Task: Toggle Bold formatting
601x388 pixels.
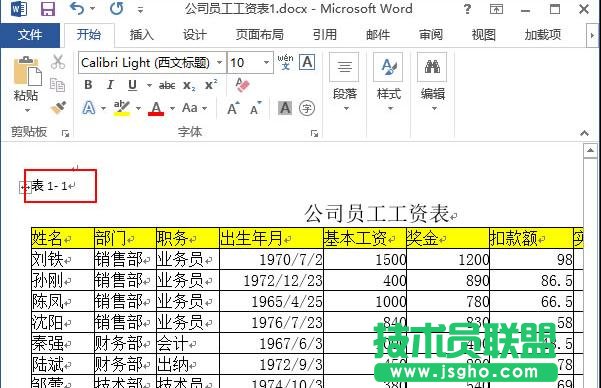Action: tap(88, 85)
